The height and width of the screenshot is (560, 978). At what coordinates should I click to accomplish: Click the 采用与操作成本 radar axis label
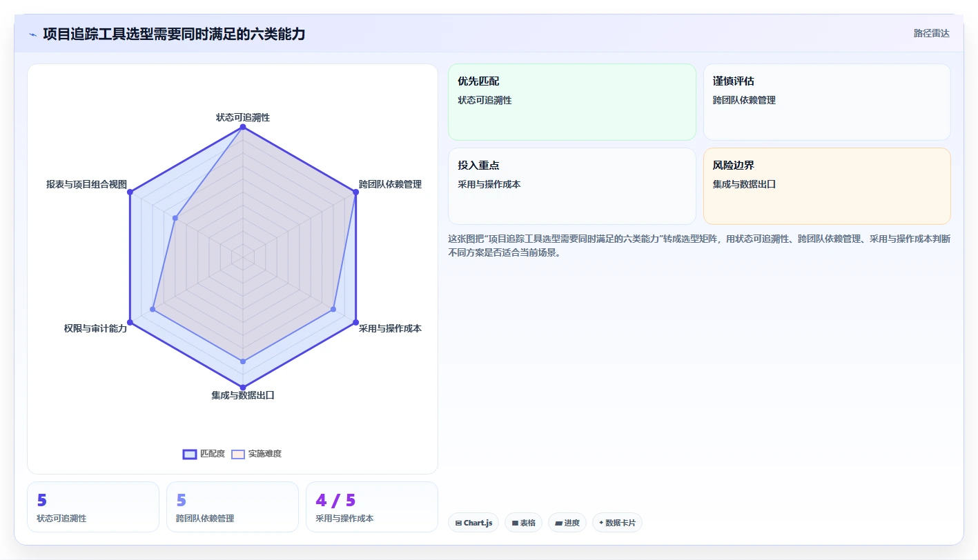coord(390,328)
